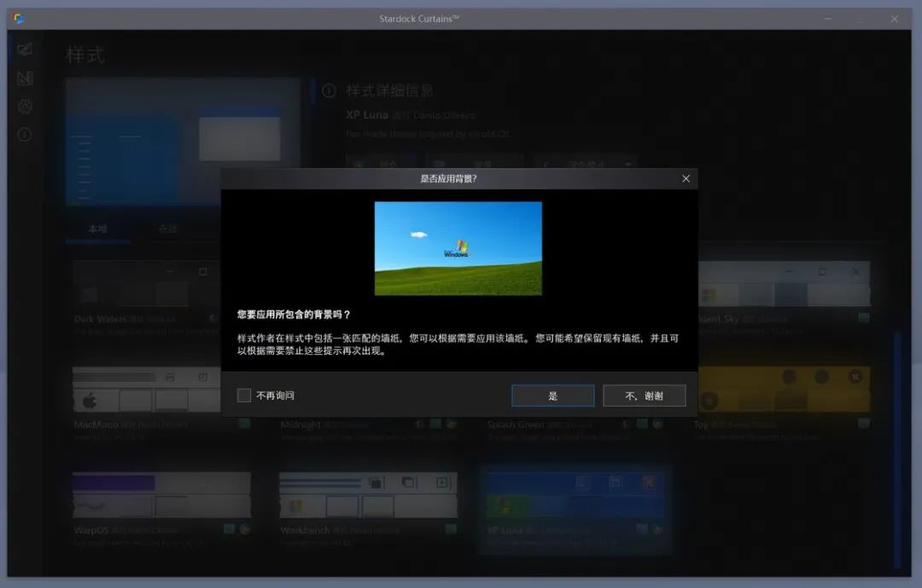The height and width of the screenshot is (588, 922).
Task: Switch to the 在线 tab
Action: click(x=167, y=229)
